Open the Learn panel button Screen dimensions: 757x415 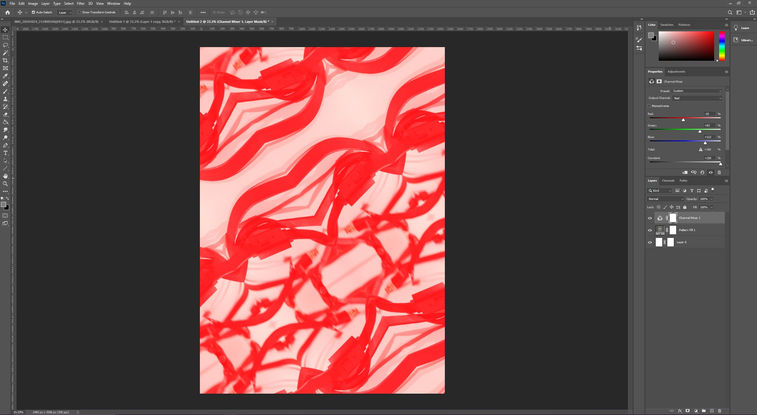(x=743, y=28)
